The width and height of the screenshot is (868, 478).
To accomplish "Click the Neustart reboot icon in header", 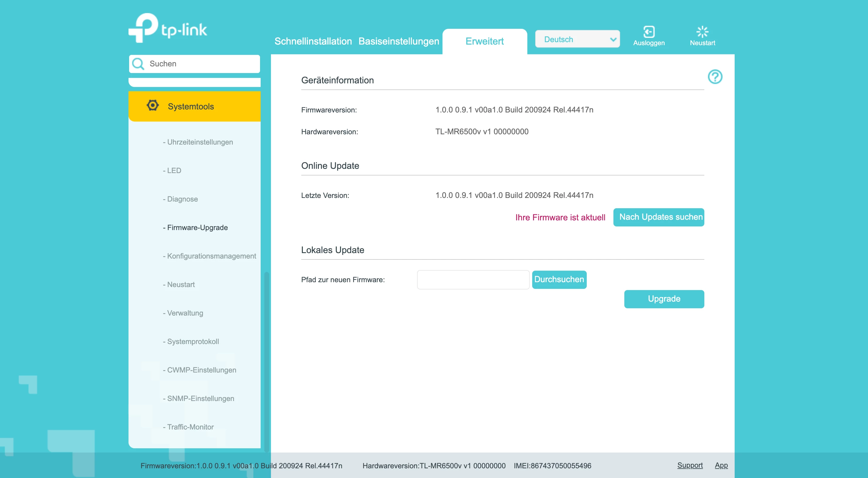I will tap(702, 32).
